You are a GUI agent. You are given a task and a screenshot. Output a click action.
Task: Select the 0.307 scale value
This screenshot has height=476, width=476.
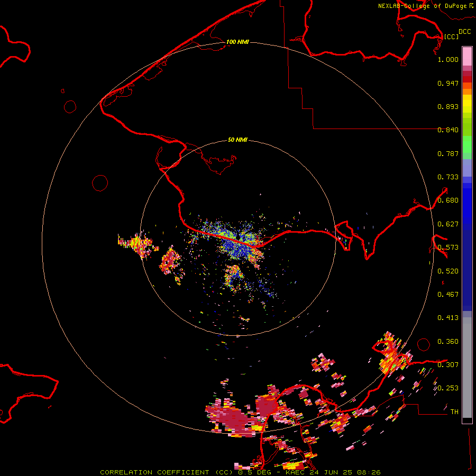448,364
